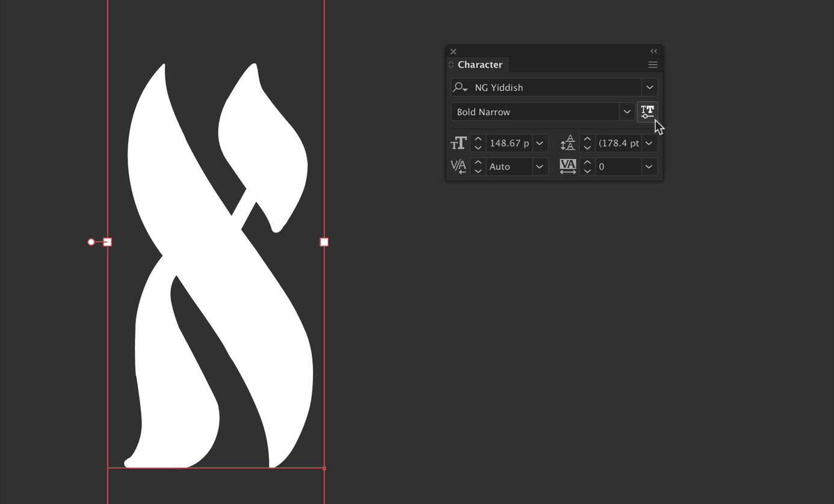Open the tracking value dropdown
Viewport: 834px width, 504px height.
point(649,167)
